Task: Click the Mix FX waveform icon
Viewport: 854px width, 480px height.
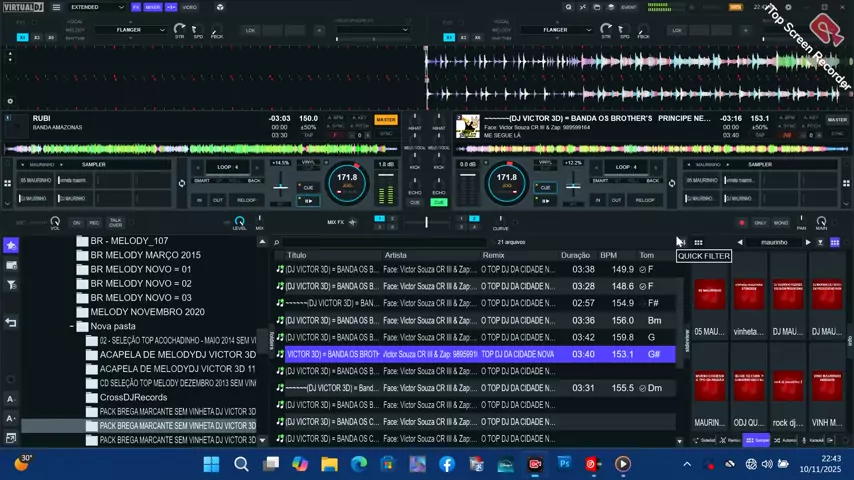Action: [x=353, y=222]
